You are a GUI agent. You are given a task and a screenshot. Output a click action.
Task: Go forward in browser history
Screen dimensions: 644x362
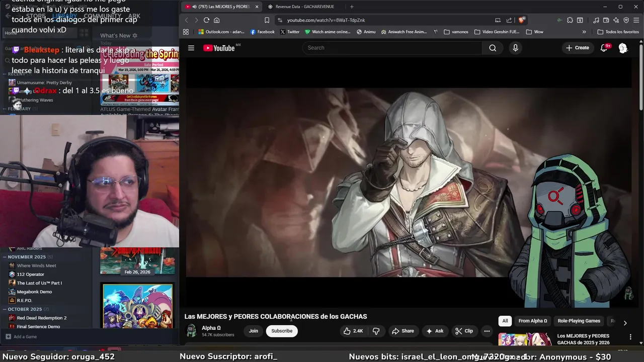[x=196, y=20]
